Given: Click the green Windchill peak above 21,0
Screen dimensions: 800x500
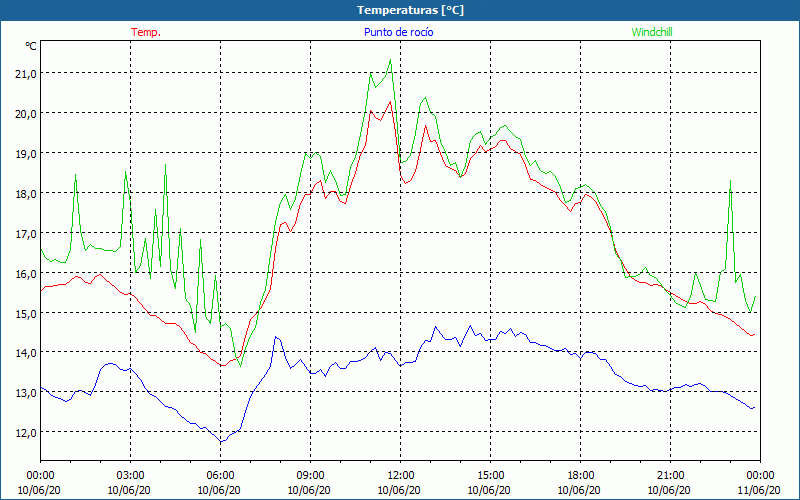Looking at the screenshot, I should [390, 60].
